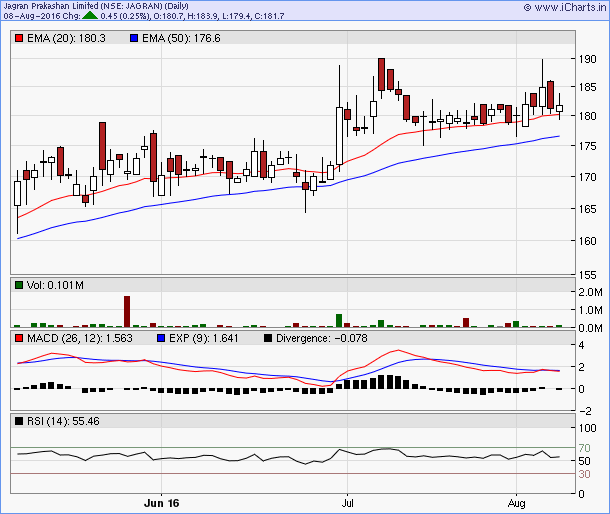Click the 155 price axis label
Screen dimensions: 610x514
(587, 275)
